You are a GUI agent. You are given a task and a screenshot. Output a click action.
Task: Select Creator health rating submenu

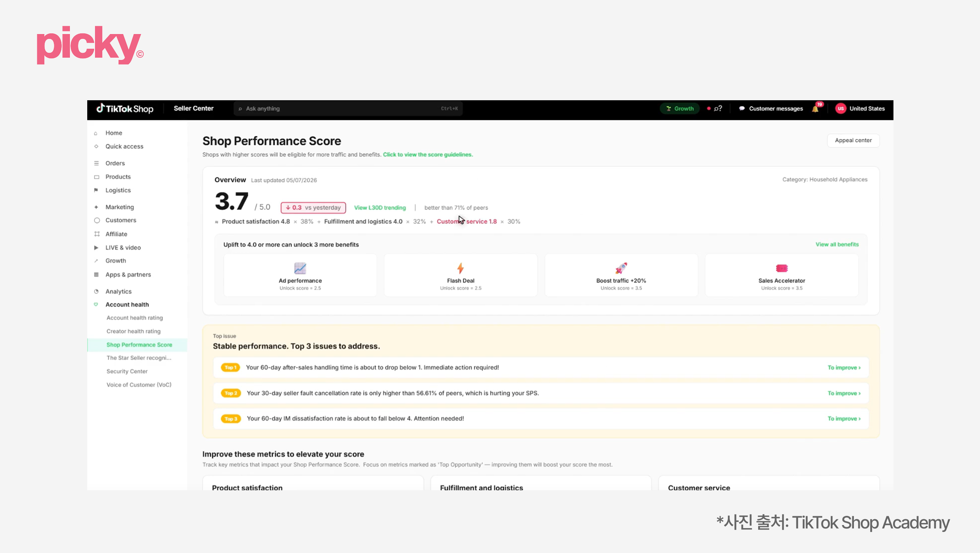click(x=134, y=331)
